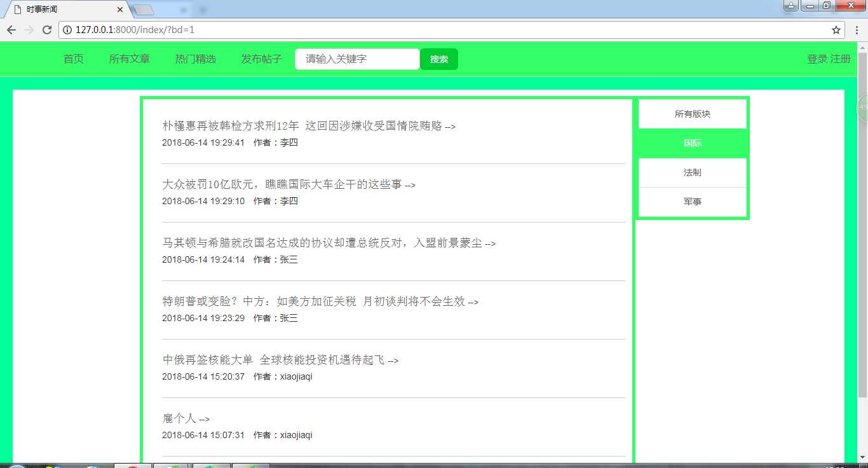Select 所有版块 in the sidebar
This screenshot has height=468, width=868.
click(693, 114)
